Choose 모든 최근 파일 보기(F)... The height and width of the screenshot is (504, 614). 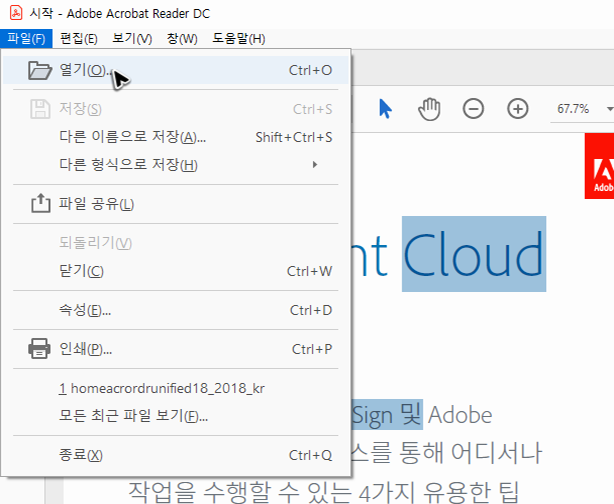176,415
